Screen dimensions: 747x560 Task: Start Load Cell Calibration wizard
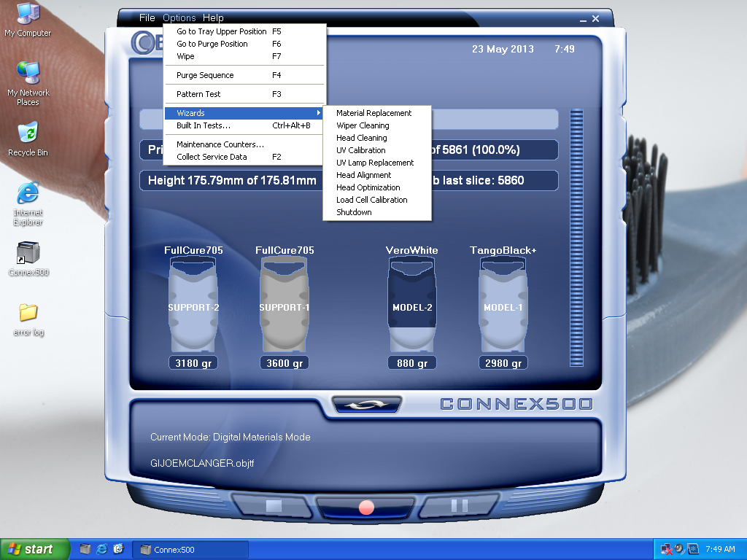pos(377,200)
